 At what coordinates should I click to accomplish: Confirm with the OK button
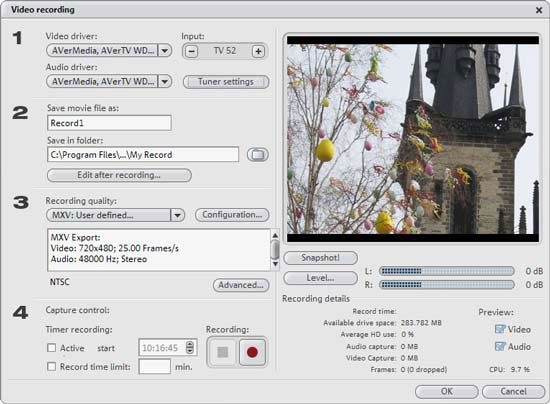[x=447, y=391]
